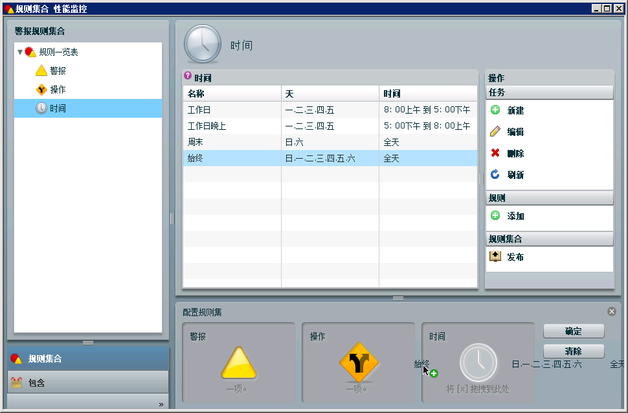Select the 始终 row name
628x413 pixels.
tap(195, 158)
